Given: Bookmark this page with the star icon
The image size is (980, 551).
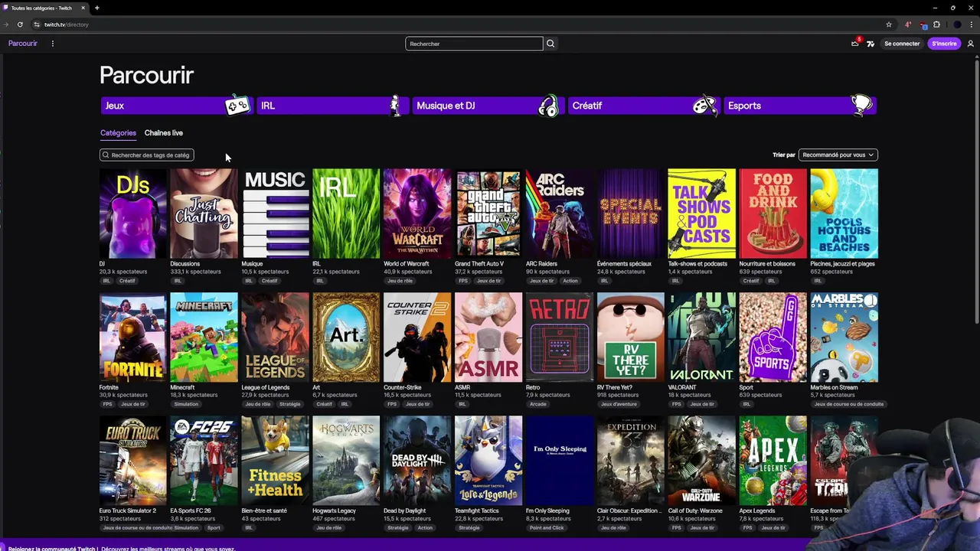Looking at the screenshot, I should pos(889,24).
